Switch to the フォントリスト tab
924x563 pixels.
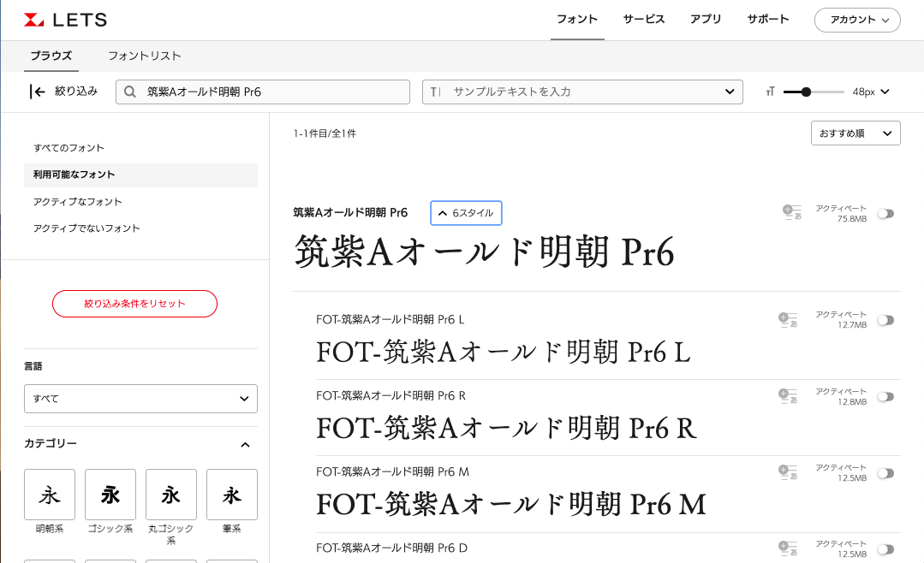click(145, 56)
